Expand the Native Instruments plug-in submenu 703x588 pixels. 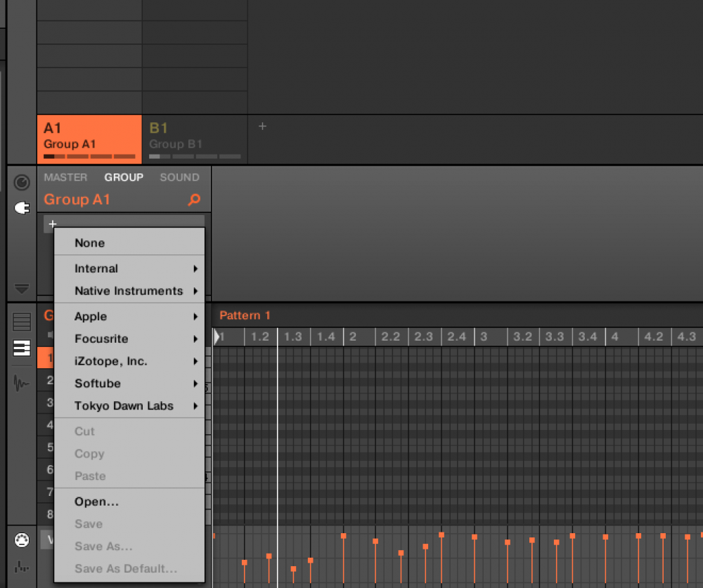129,291
